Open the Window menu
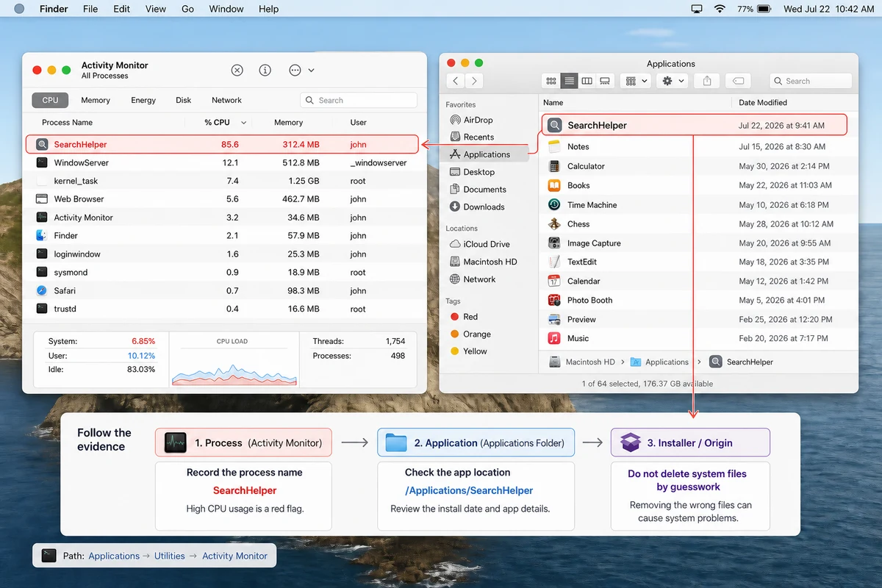 point(226,9)
